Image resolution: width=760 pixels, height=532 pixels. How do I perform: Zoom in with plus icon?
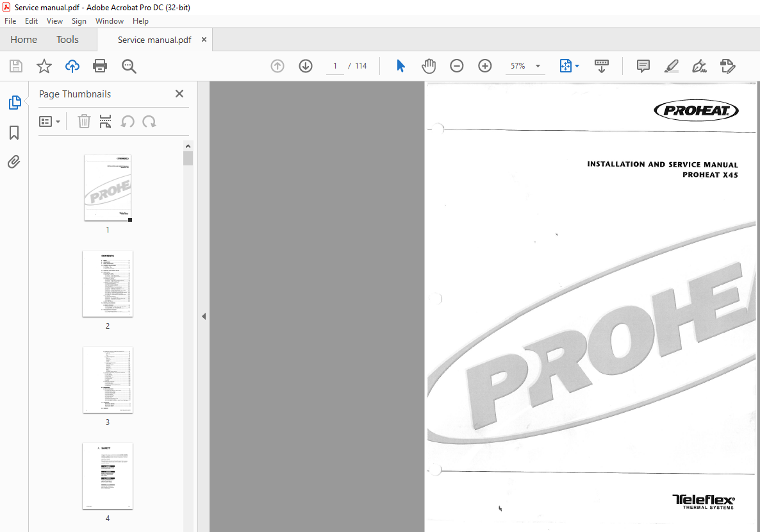484,66
